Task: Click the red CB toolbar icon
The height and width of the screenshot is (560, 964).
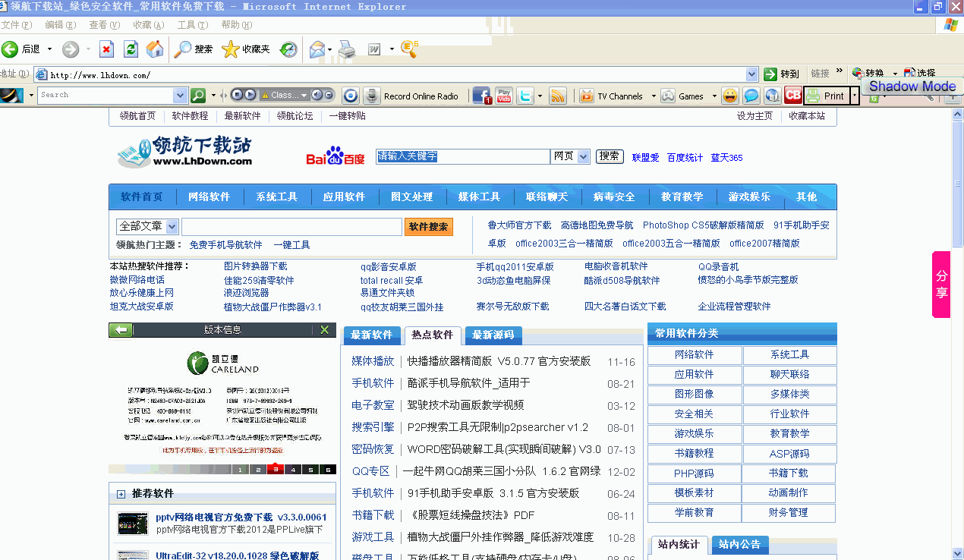Action: (793, 96)
